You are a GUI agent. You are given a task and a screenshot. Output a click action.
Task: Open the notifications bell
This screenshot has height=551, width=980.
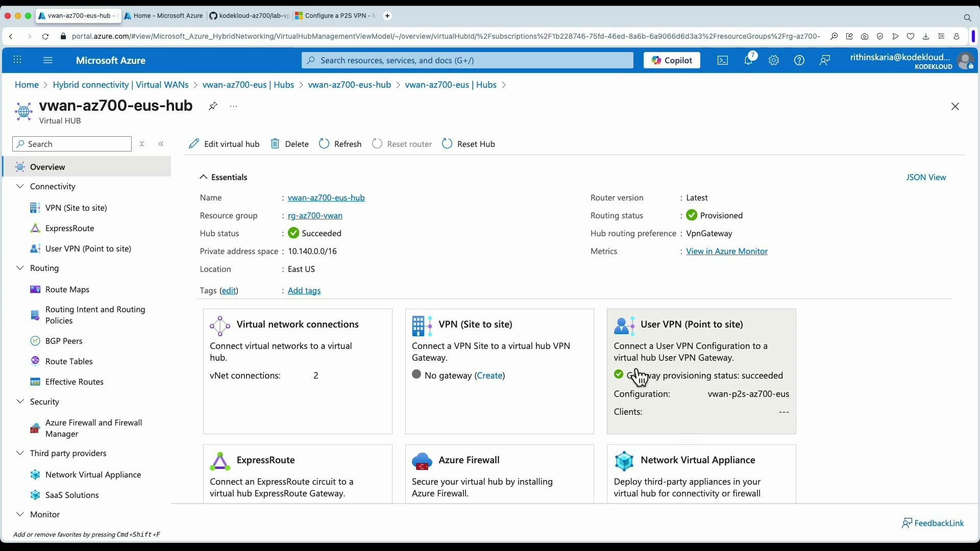tap(749, 60)
